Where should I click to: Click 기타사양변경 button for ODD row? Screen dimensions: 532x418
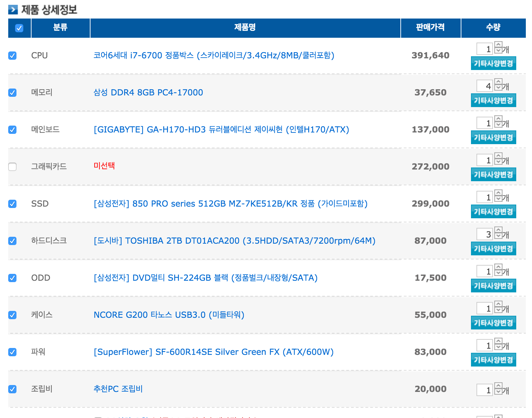coord(493,286)
